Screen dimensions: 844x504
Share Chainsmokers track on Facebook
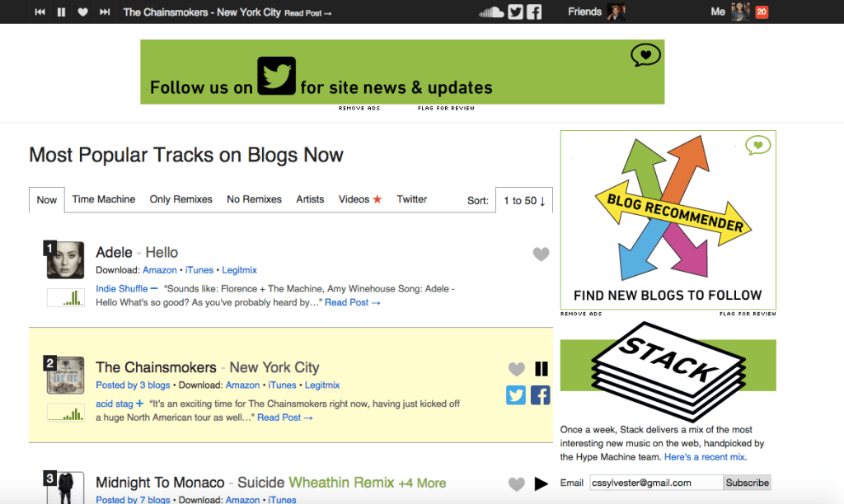tap(541, 394)
